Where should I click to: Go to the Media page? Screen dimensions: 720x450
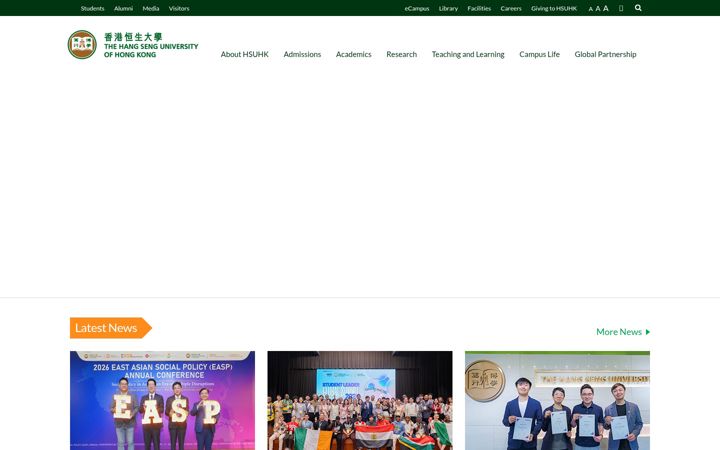coord(151,8)
